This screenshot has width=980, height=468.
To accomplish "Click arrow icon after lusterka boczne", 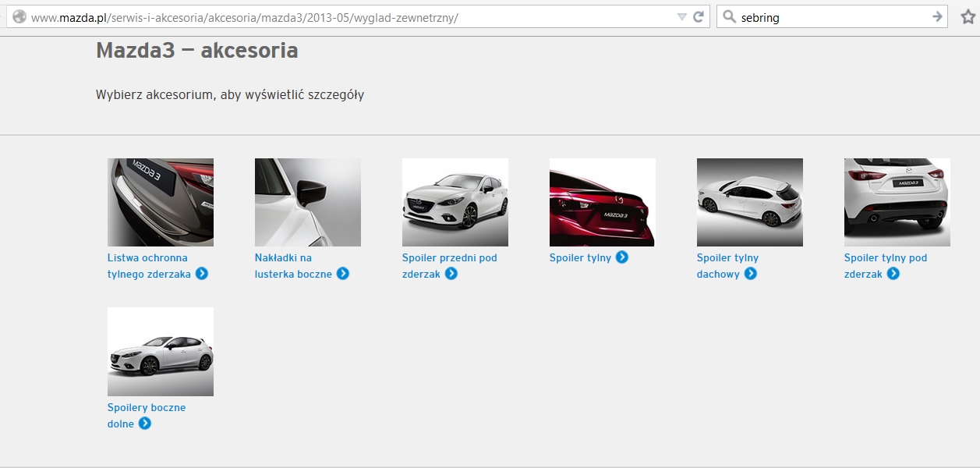I will click(x=342, y=274).
